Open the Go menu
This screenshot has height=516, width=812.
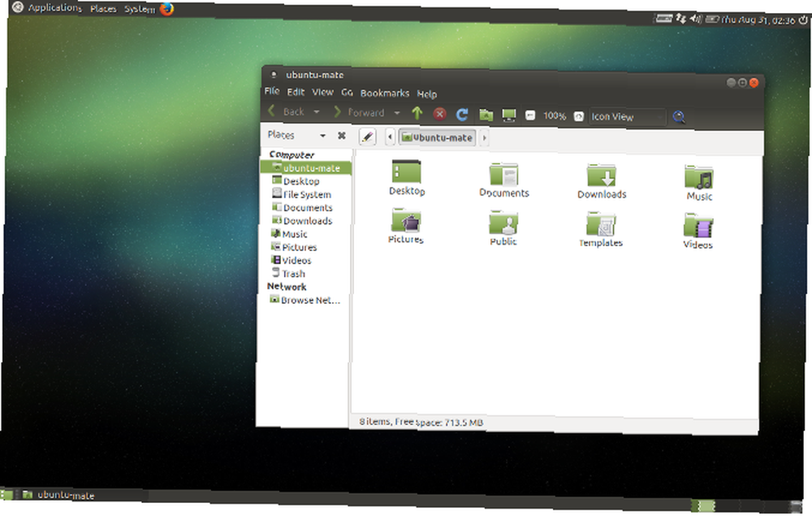pos(347,93)
